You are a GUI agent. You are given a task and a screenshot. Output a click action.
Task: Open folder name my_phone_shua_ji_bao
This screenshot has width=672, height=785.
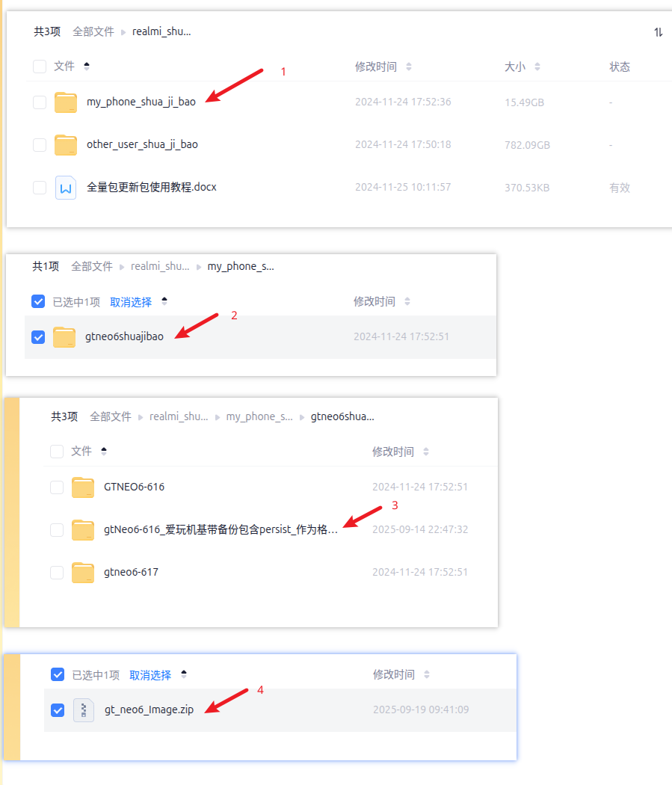[141, 102]
